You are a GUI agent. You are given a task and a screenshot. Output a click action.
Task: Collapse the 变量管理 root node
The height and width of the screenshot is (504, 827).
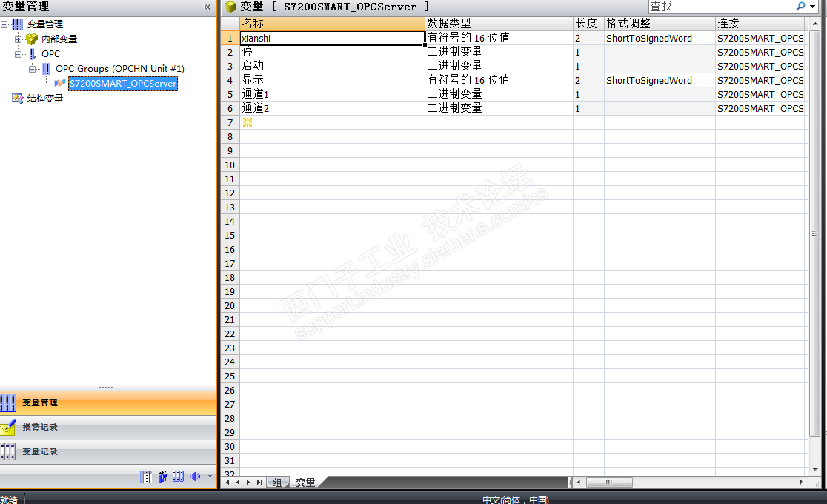click(x=4, y=24)
